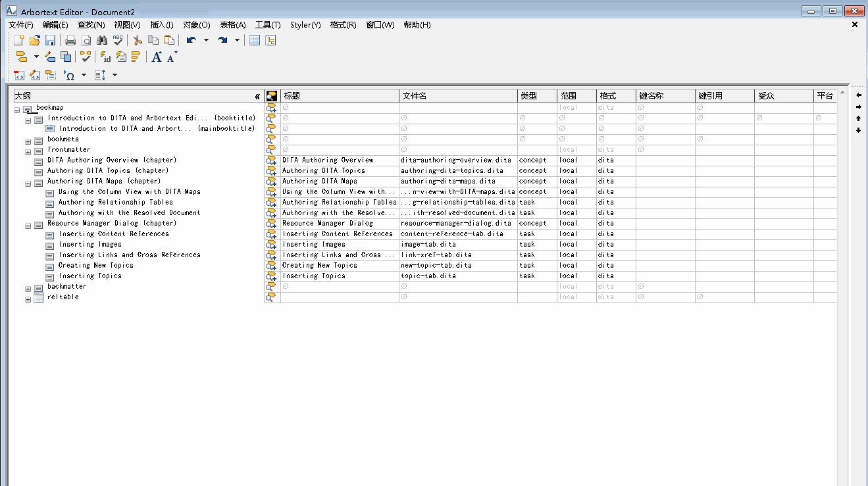Screen dimensions: 868x486
Task: Expand the frontmatter node
Action: pos(28,152)
